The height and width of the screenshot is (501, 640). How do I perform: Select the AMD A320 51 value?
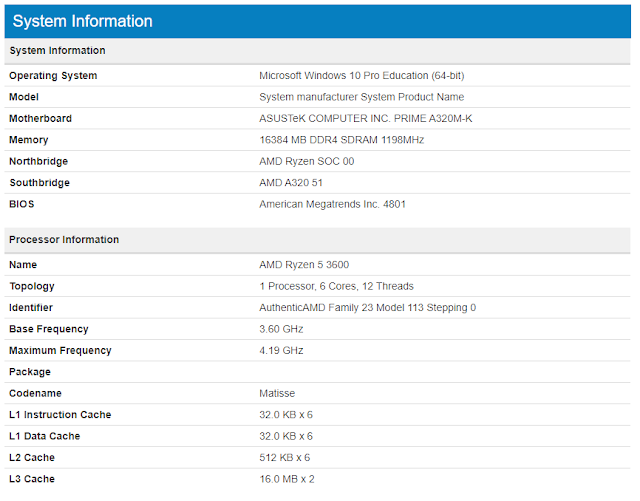tap(291, 183)
